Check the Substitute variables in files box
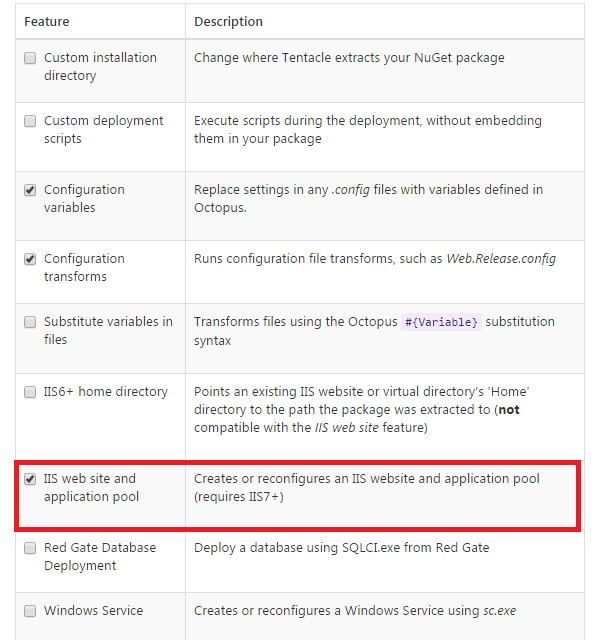Viewport: 600px width, 640px height. pyautogui.click(x=30, y=322)
